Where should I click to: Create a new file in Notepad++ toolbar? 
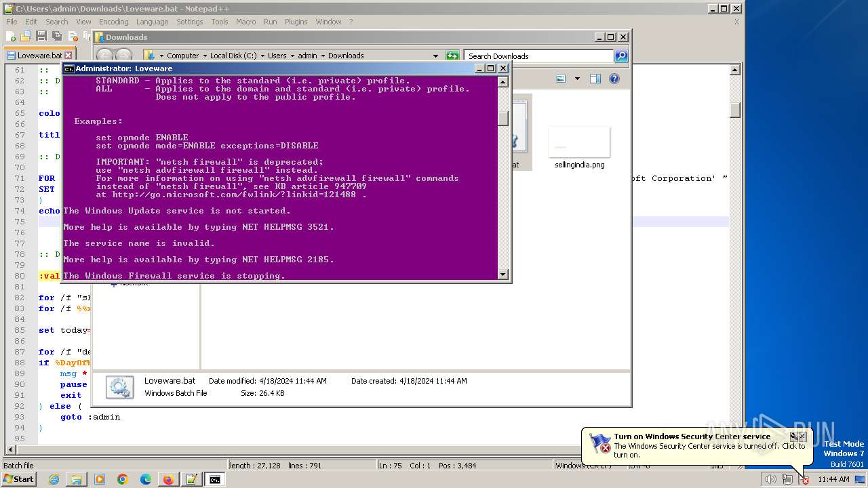12,37
